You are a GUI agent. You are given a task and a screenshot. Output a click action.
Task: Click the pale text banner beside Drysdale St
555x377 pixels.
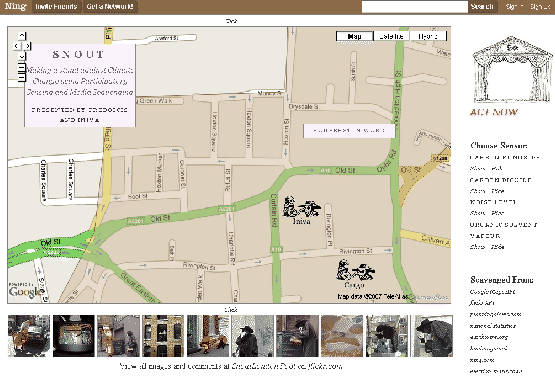349,131
